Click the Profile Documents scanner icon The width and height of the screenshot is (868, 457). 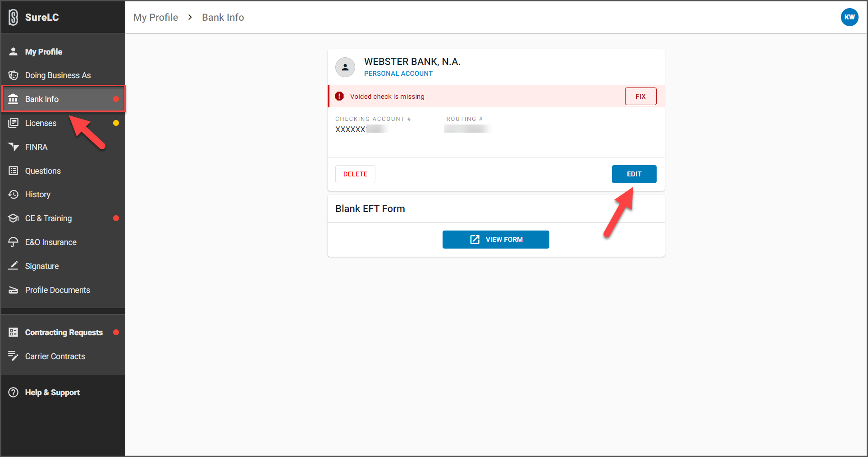(14, 290)
